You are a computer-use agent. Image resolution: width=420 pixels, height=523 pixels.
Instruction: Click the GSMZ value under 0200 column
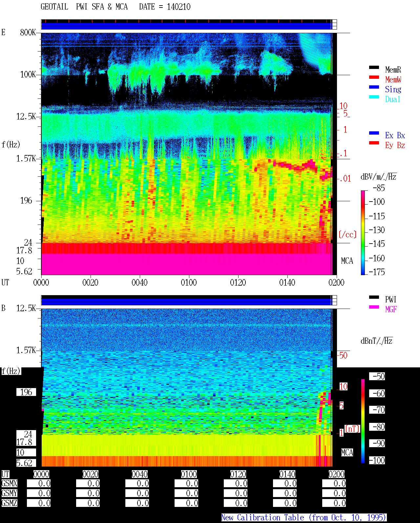tap(334, 503)
